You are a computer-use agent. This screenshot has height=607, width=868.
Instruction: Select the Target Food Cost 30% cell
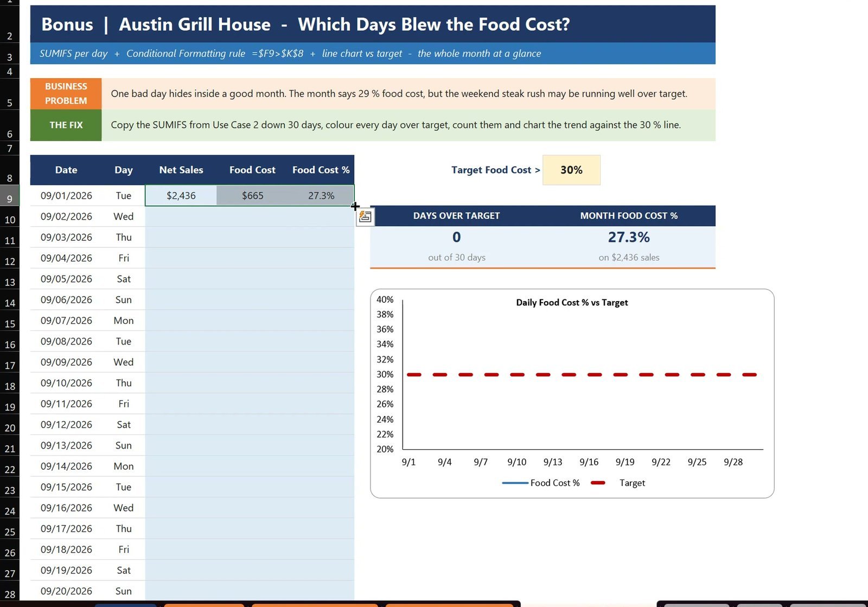pyautogui.click(x=571, y=170)
